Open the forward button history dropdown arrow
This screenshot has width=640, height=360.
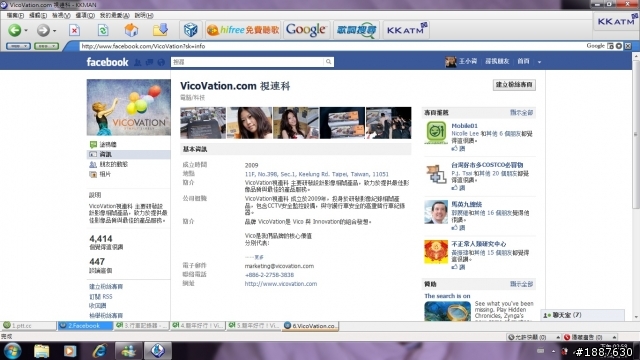coord(55,31)
